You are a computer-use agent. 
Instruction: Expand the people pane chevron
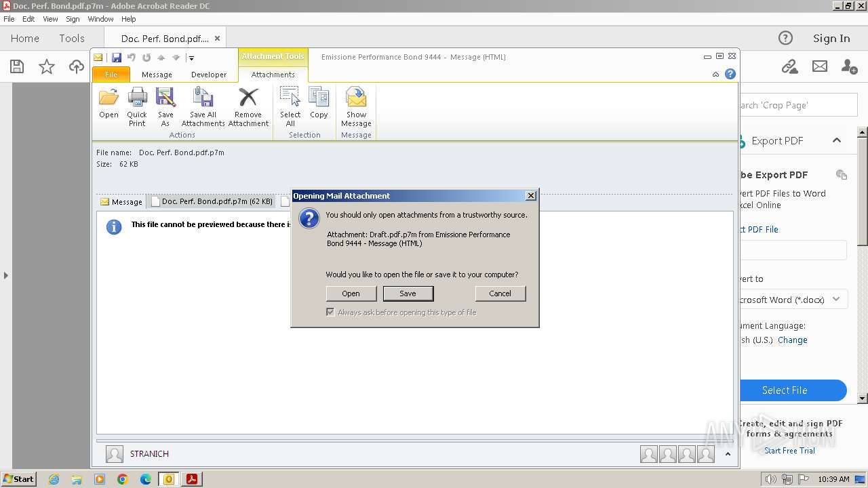[727, 454]
